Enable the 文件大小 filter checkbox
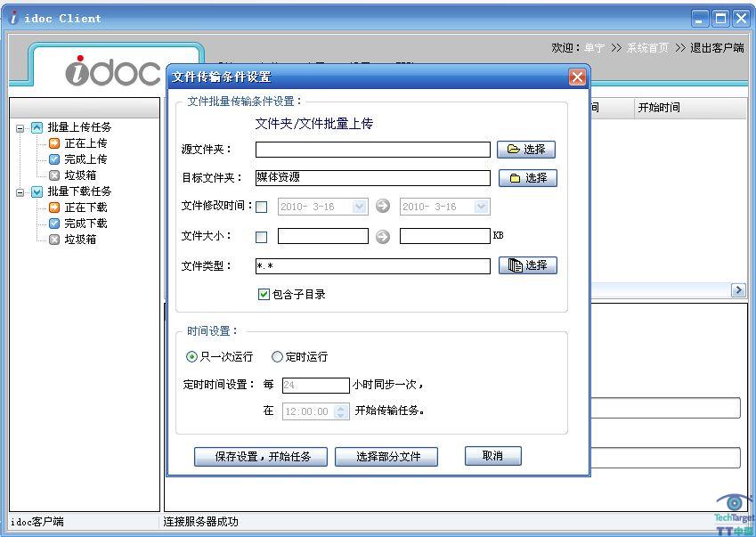756x537 pixels. (x=261, y=237)
